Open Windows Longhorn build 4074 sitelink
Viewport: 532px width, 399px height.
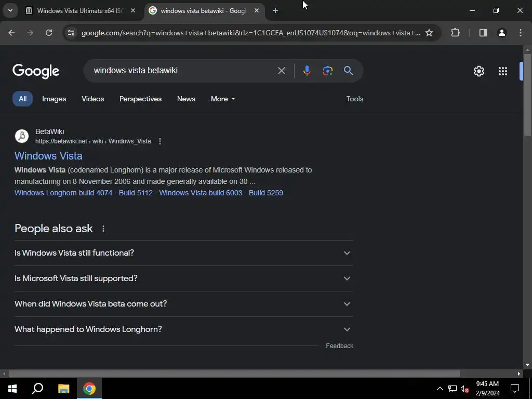63,193
